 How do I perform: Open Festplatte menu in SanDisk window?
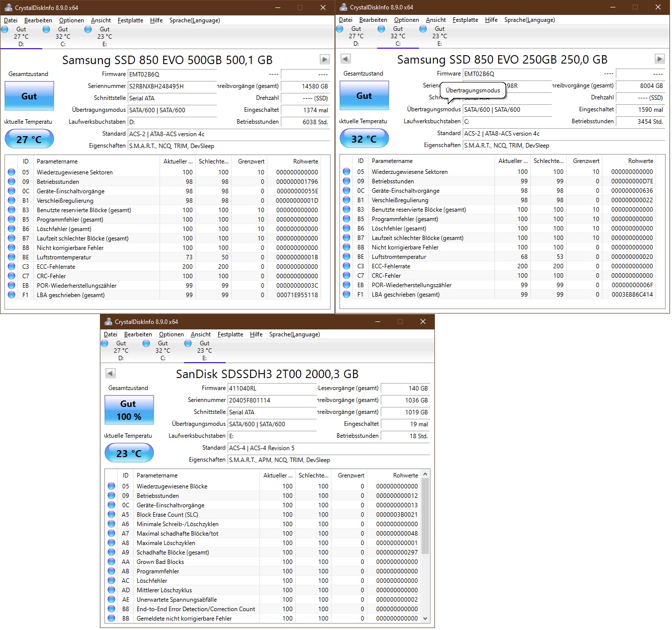(230, 334)
